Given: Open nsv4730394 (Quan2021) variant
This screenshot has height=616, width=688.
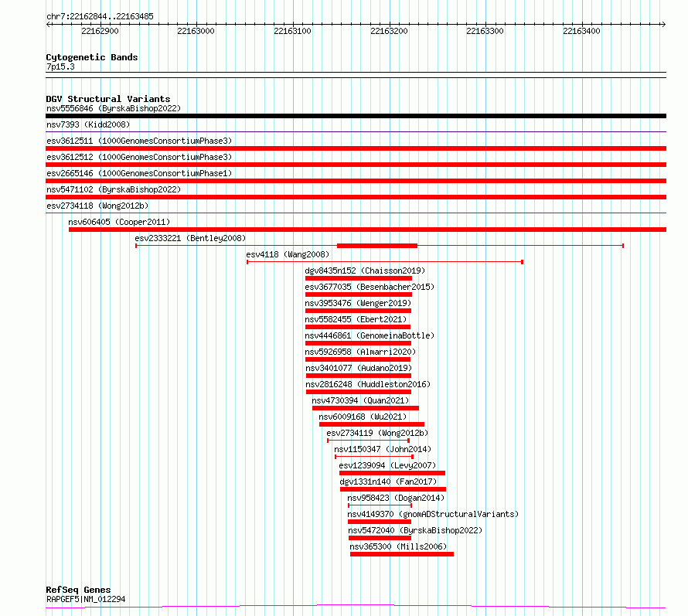Looking at the screenshot, I should 360,400.
